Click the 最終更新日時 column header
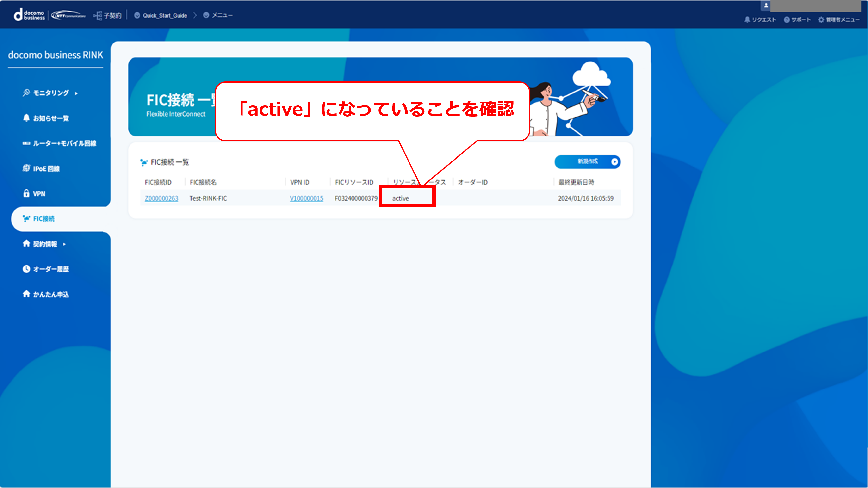This screenshot has height=488, width=868. (576, 182)
